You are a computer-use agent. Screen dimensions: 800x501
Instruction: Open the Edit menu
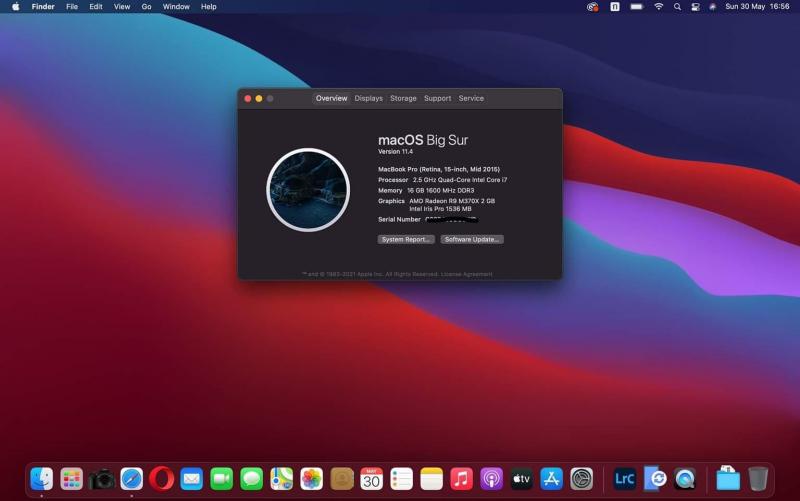tap(96, 7)
